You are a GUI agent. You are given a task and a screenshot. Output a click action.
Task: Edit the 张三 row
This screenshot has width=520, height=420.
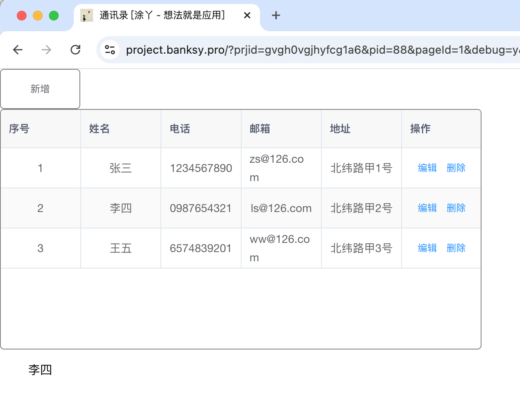(x=427, y=168)
